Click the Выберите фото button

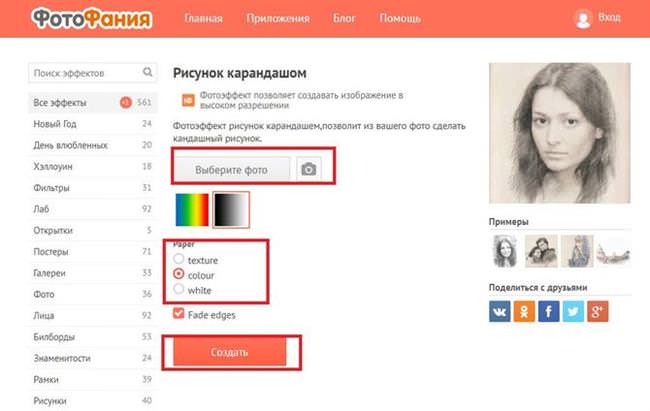pos(231,169)
